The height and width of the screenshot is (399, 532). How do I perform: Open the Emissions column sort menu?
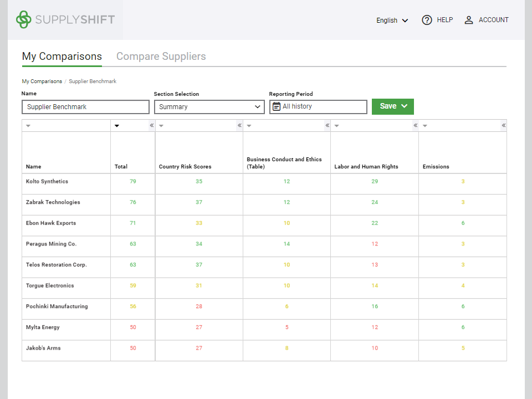click(425, 126)
